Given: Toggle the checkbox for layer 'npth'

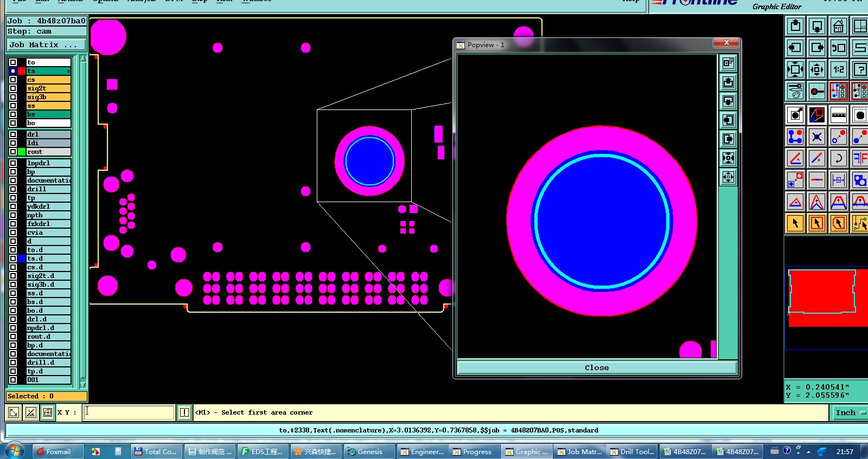Looking at the screenshot, I should [13, 215].
